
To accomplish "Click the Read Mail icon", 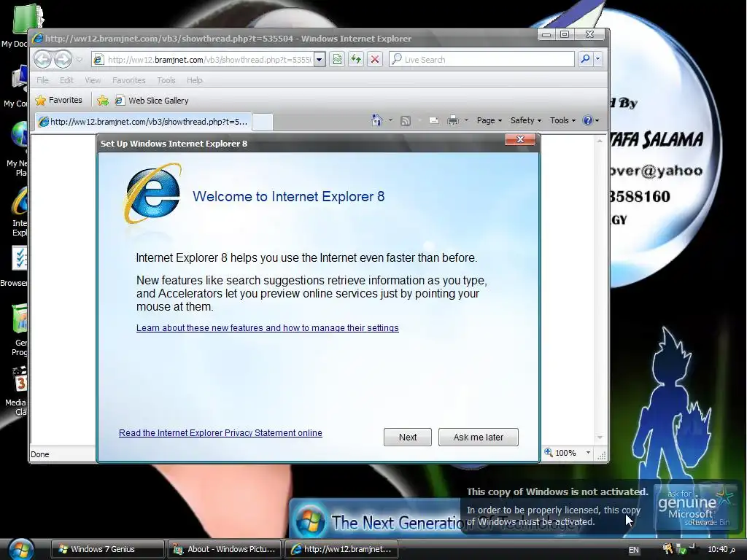I will pyautogui.click(x=434, y=120).
